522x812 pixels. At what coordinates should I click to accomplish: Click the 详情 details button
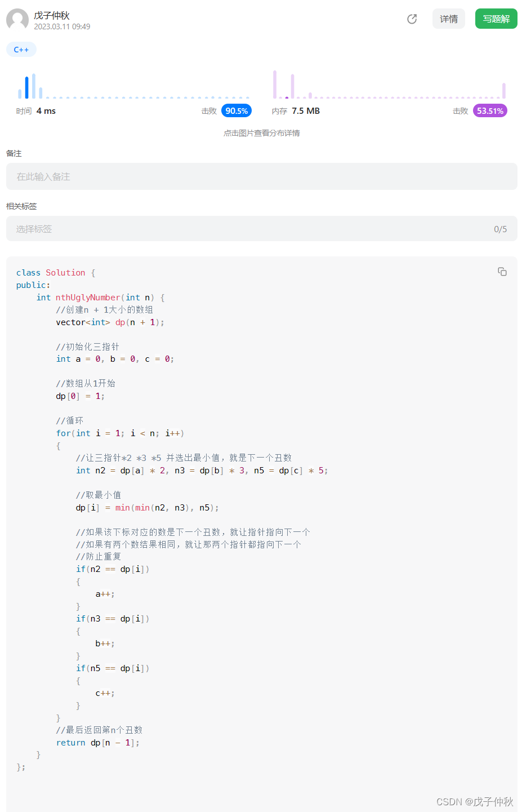pyautogui.click(x=449, y=19)
